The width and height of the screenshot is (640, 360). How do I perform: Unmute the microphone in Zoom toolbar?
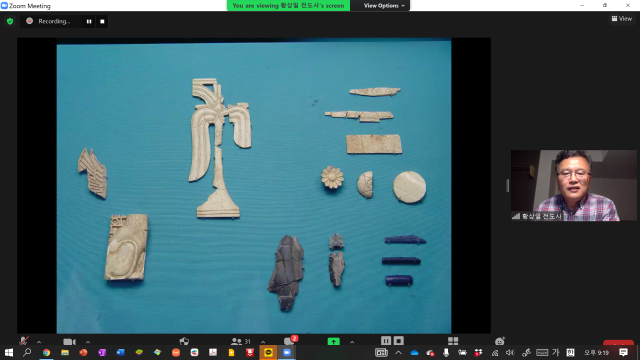[x=24, y=341]
